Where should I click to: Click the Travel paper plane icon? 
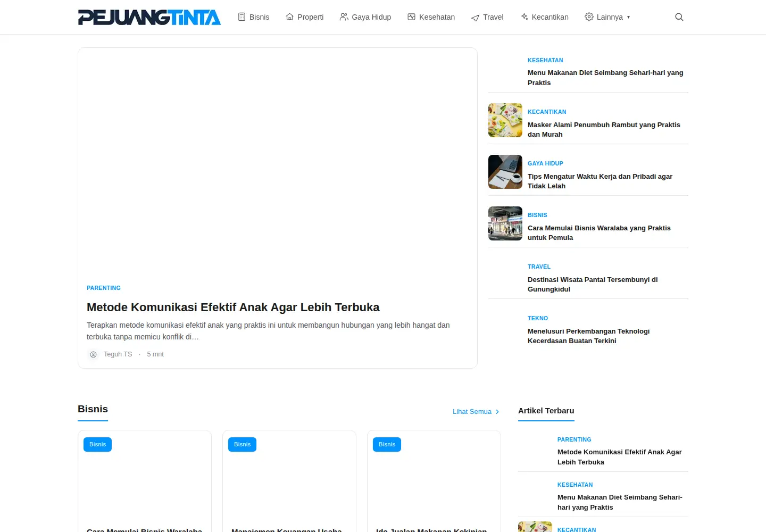click(x=475, y=18)
